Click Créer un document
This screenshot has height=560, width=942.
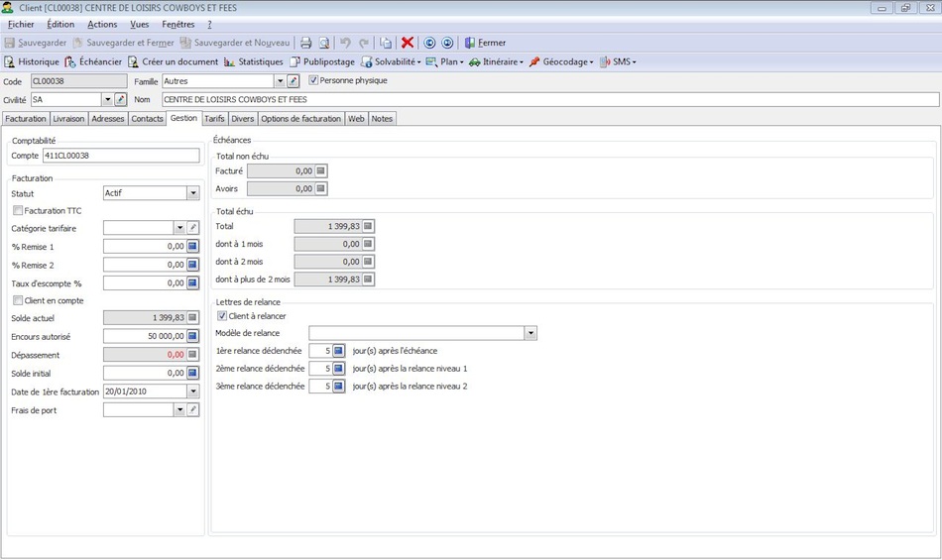(x=173, y=61)
